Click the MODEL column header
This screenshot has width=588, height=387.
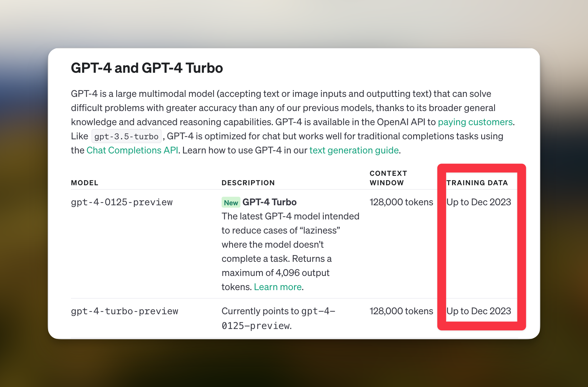[x=84, y=183]
